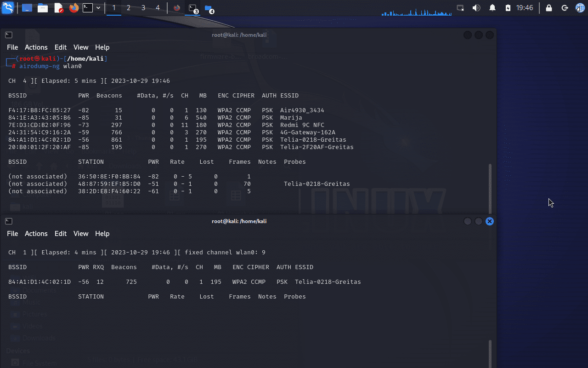588x368 pixels.
Task: Open Actions menu in top terminal
Action: click(x=36, y=47)
